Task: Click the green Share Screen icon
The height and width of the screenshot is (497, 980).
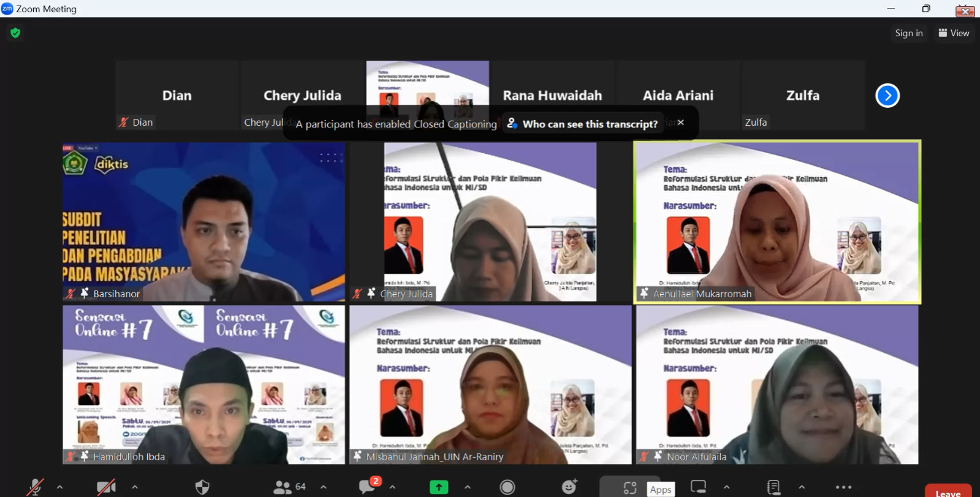Action: [439, 487]
